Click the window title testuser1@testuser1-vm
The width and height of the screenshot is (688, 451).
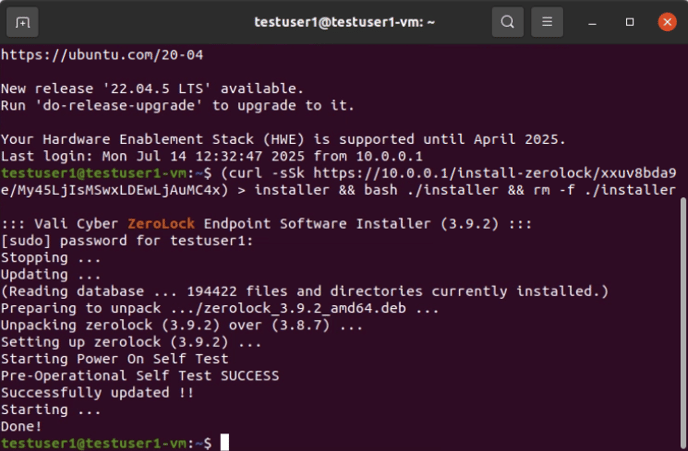[x=344, y=22]
